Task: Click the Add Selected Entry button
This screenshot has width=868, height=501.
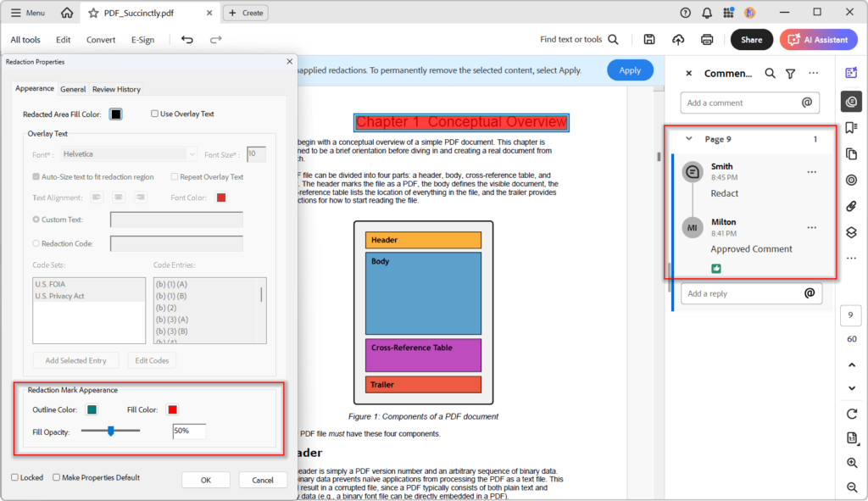Action: coord(75,359)
